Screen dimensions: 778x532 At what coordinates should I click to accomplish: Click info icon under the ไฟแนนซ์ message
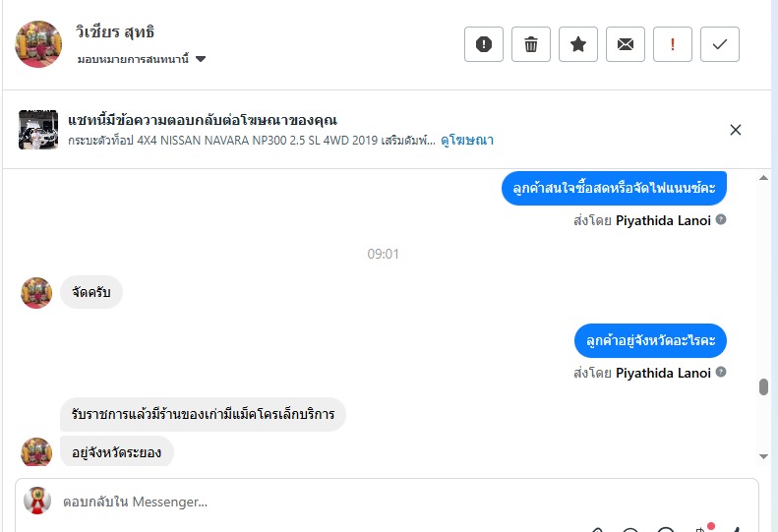[x=721, y=220]
